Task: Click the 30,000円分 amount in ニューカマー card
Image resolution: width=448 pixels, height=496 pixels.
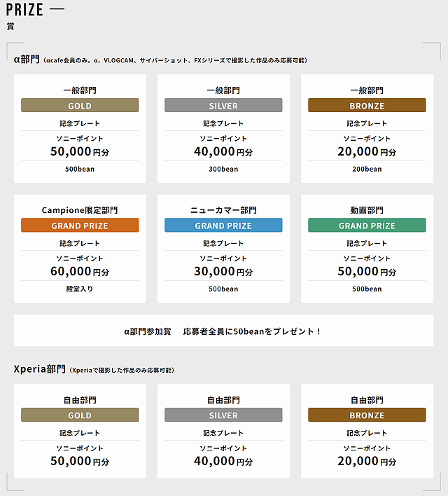Action: click(x=223, y=271)
